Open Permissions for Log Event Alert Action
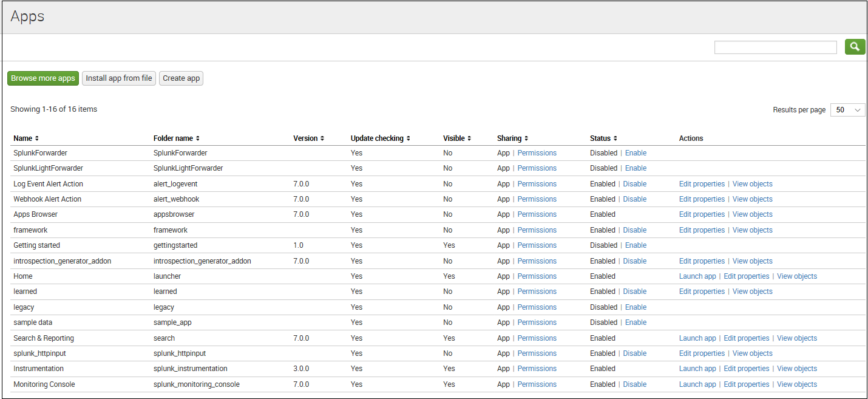The image size is (868, 399). (537, 184)
